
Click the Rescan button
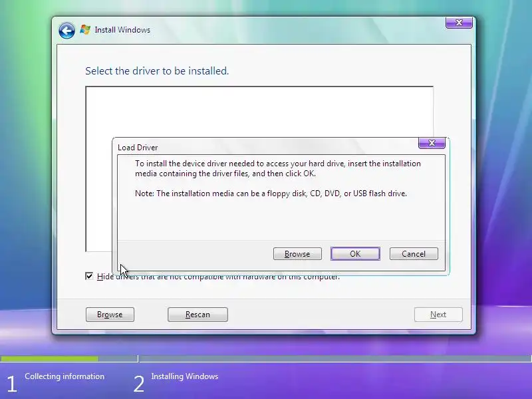(198, 315)
